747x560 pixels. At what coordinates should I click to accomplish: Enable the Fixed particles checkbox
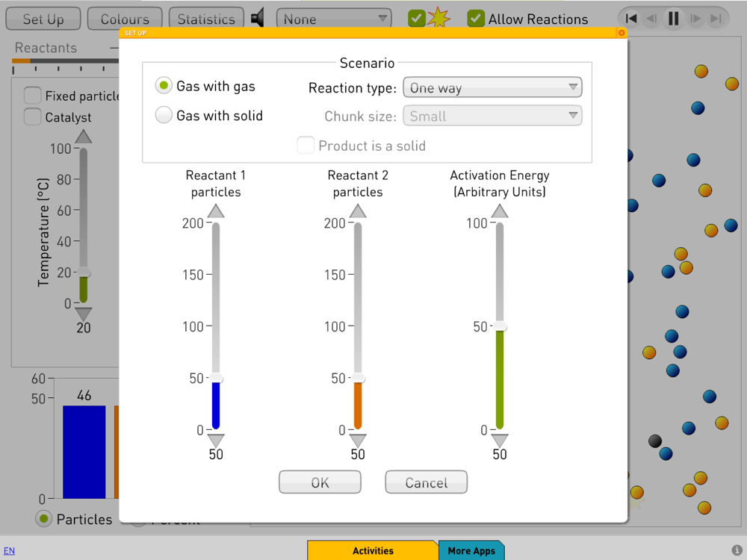click(x=32, y=96)
